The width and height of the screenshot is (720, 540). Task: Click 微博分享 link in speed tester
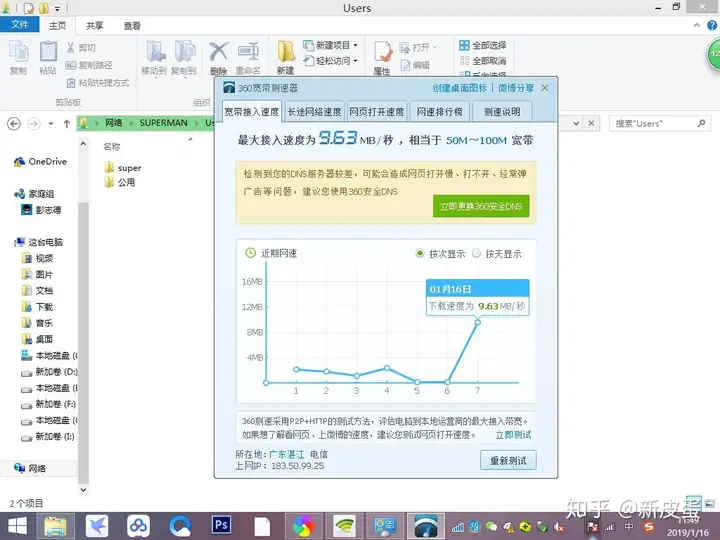tap(516, 88)
